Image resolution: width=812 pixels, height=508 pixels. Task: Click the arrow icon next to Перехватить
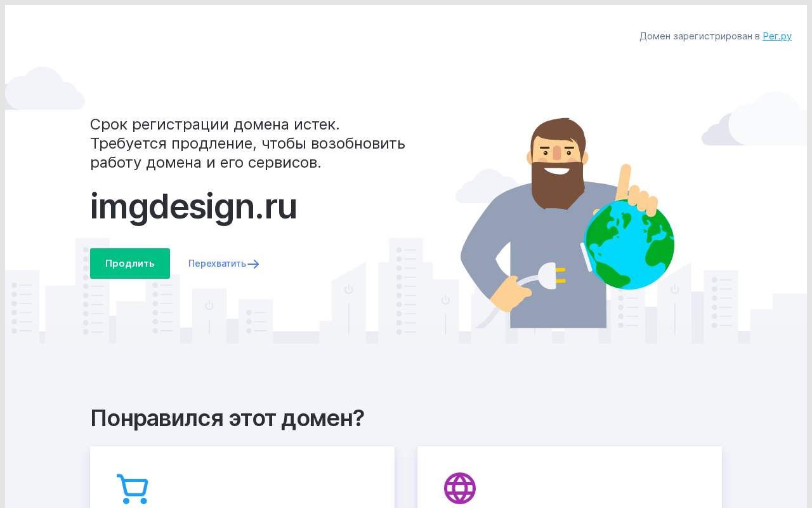point(253,264)
